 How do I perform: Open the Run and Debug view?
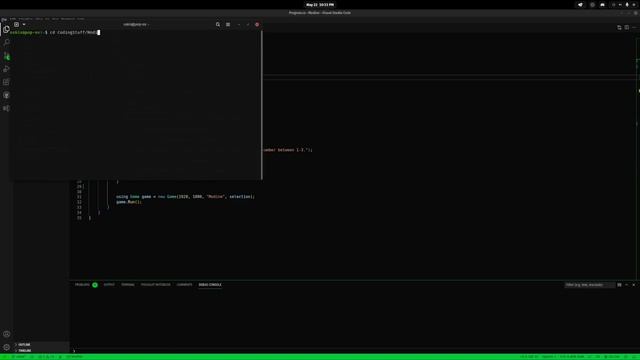pyautogui.click(x=6, y=69)
